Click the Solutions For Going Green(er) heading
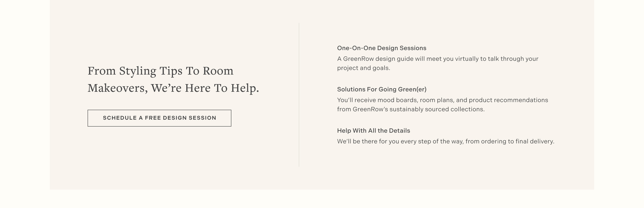Image resolution: width=644 pixels, height=208 pixels. click(382, 89)
